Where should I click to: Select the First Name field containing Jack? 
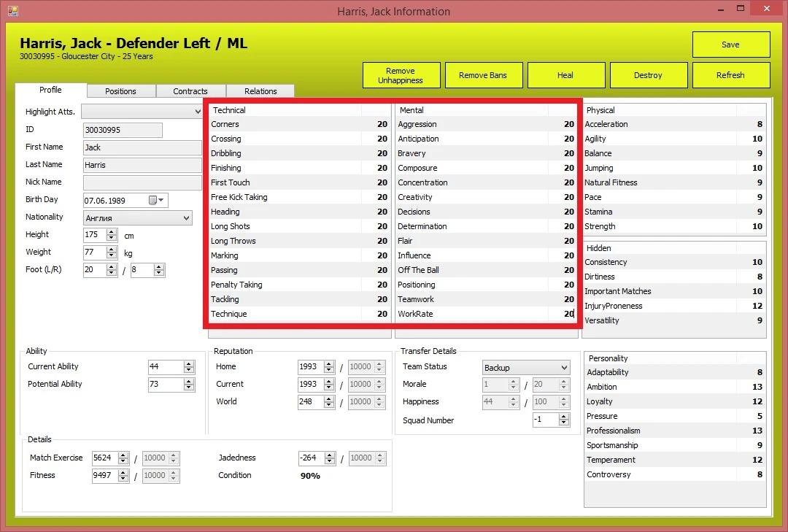(x=142, y=147)
